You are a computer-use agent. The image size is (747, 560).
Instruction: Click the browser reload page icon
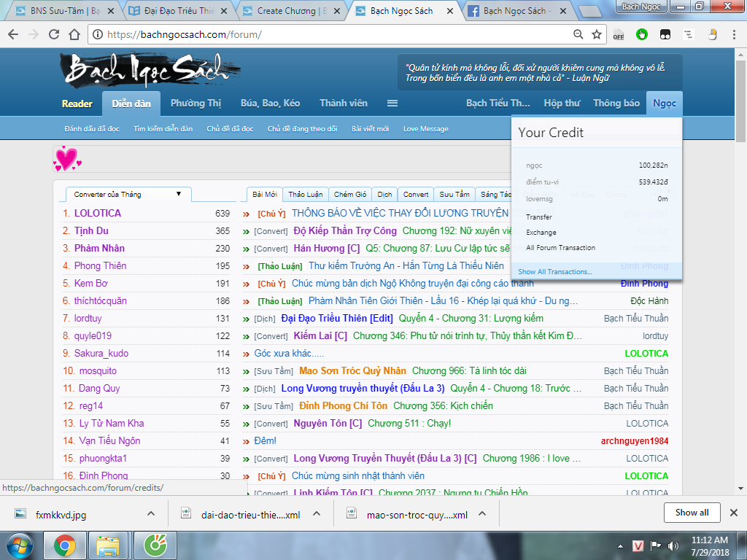click(53, 34)
